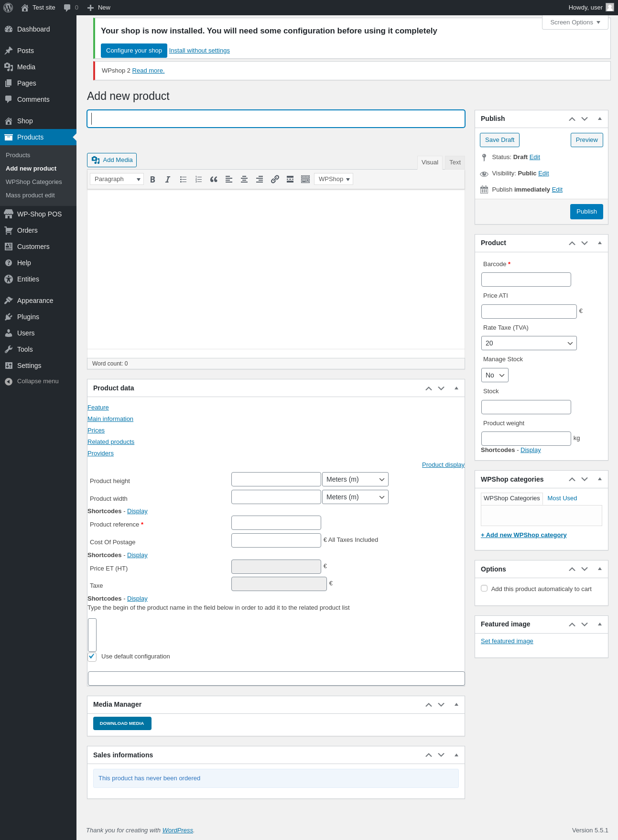Collapse the Featured image panel
This screenshot has height=840, width=618.
pyautogui.click(x=600, y=625)
